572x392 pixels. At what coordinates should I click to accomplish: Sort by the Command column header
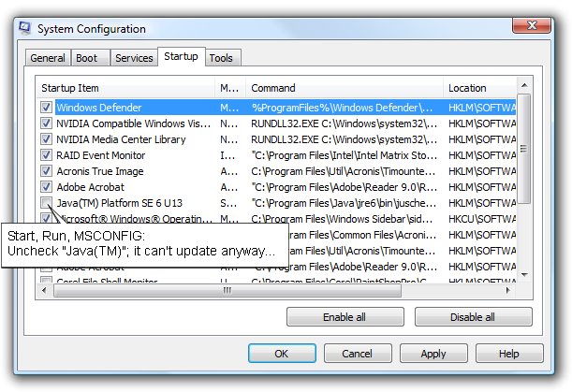pos(345,88)
